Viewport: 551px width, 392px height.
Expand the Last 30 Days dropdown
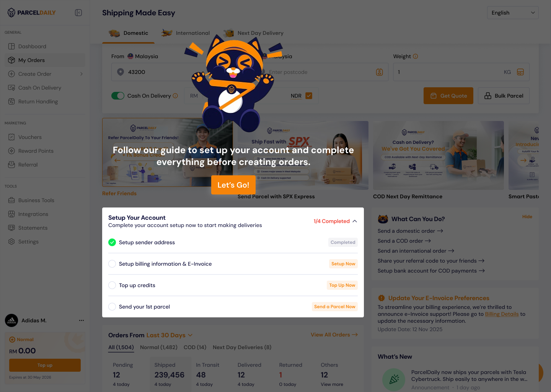(x=170, y=335)
